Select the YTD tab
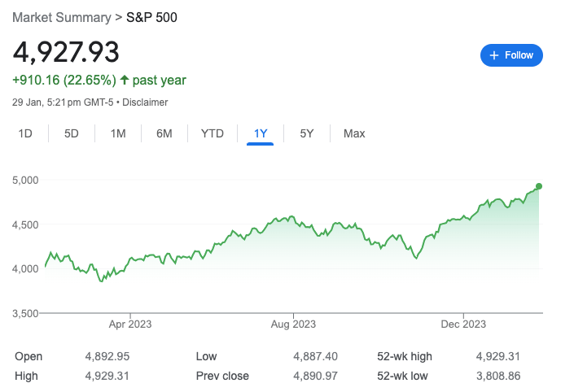The image size is (574, 392). (x=212, y=133)
